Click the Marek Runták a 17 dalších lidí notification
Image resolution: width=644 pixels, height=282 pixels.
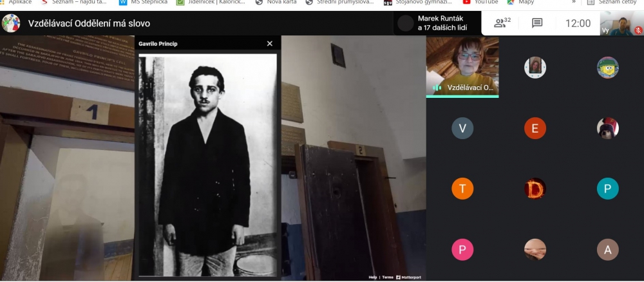[437, 23]
